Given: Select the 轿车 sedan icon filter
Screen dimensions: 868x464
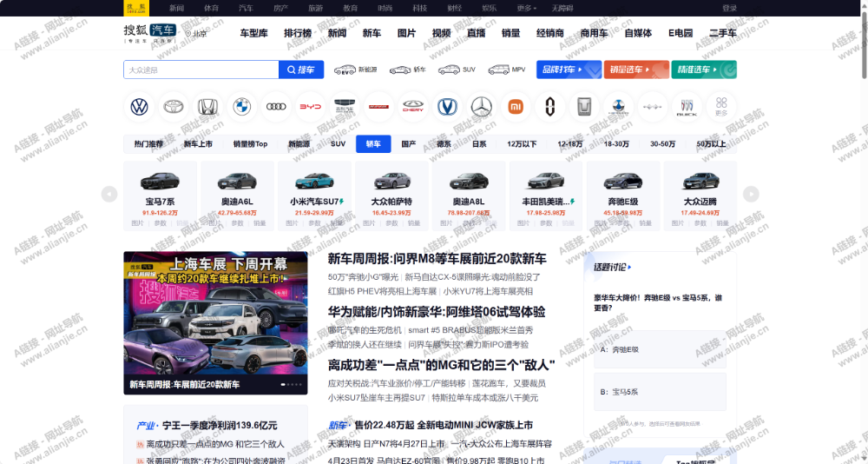Looking at the screenshot, I should click(407, 70).
